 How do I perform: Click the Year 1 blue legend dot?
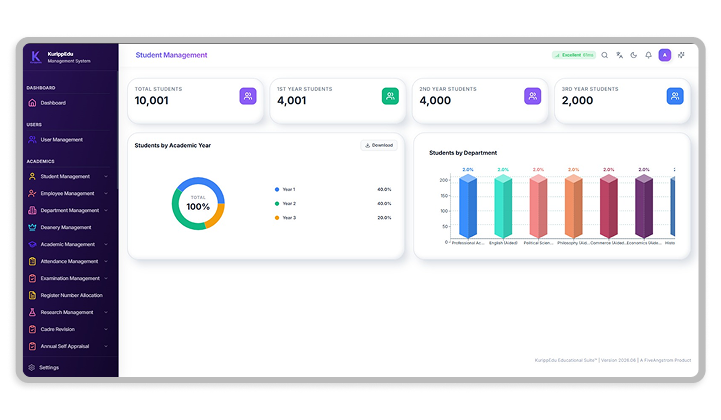277,190
